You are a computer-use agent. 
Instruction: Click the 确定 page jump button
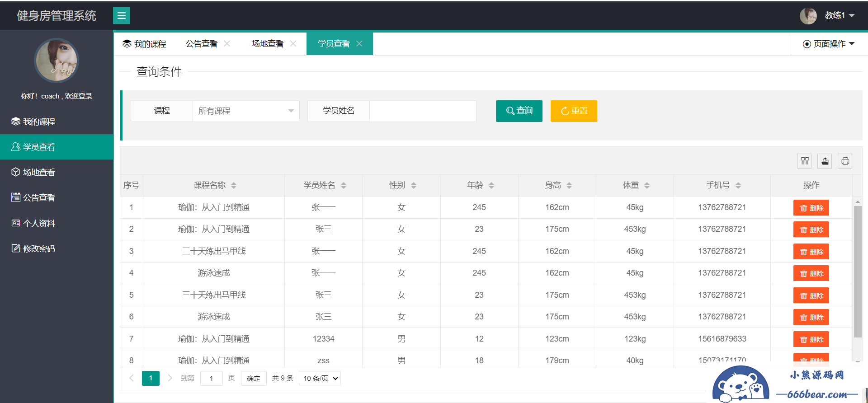pos(254,378)
